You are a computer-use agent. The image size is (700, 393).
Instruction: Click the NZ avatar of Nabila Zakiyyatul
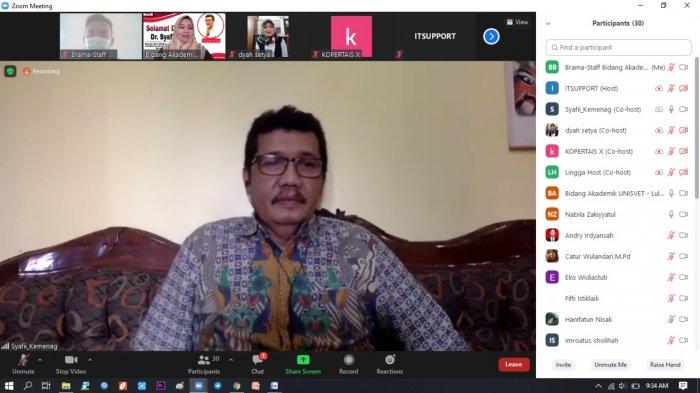tap(552, 214)
